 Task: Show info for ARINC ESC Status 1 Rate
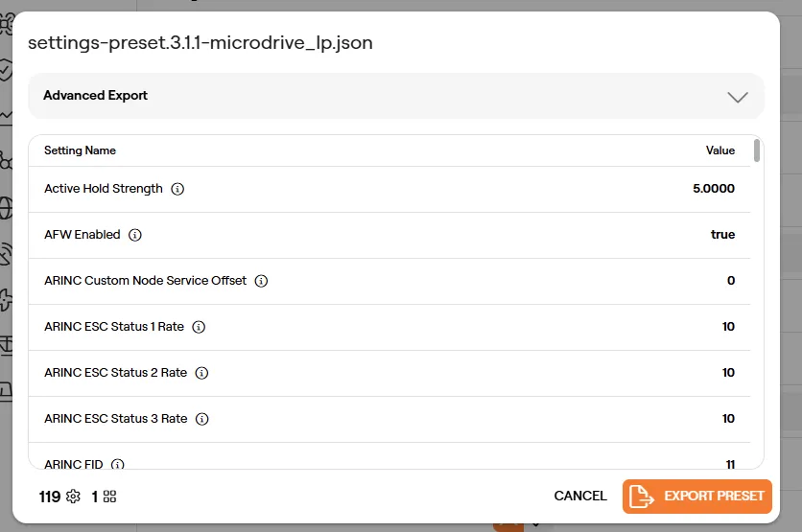[199, 327]
